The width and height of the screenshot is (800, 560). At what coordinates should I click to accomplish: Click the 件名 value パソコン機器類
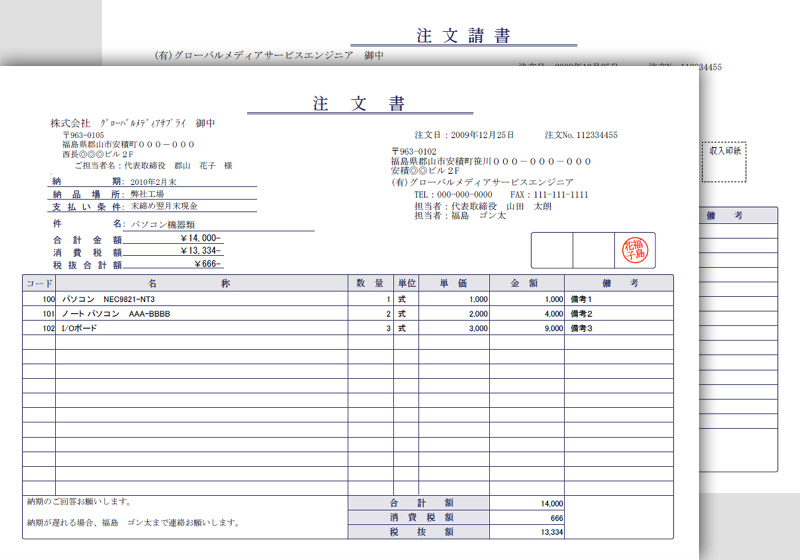(x=163, y=224)
